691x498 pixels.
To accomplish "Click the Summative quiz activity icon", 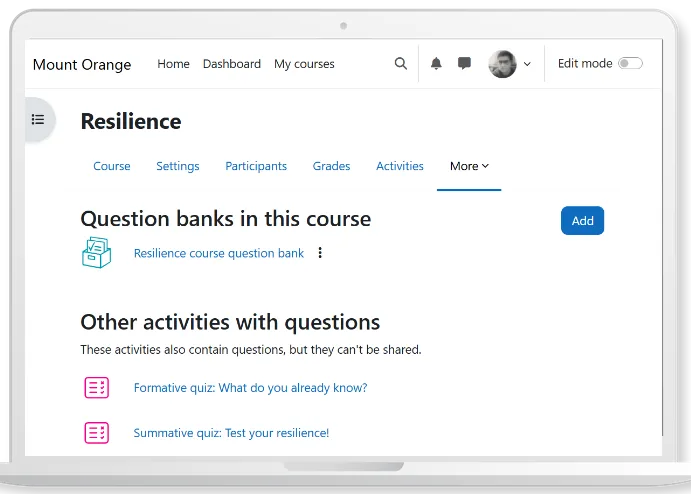I will click(x=96, y=433).
